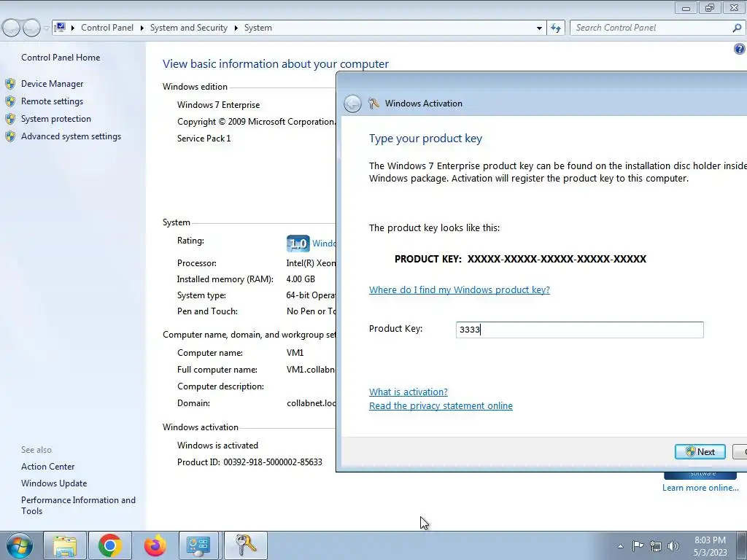This screenshot has height=560, width=747.
Task: Open Advanced system settings link
Action: click(x=71, y=136)
